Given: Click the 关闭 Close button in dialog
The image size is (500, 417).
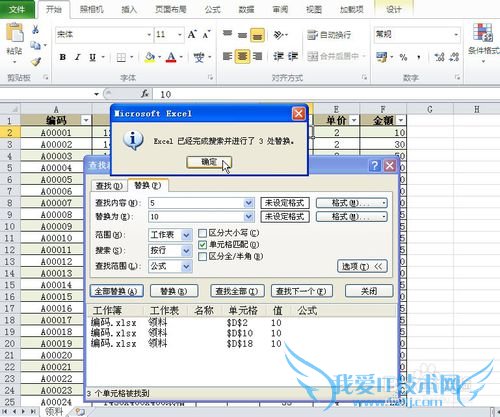Looking at the screenshot, I should click(x=369, y=291).
